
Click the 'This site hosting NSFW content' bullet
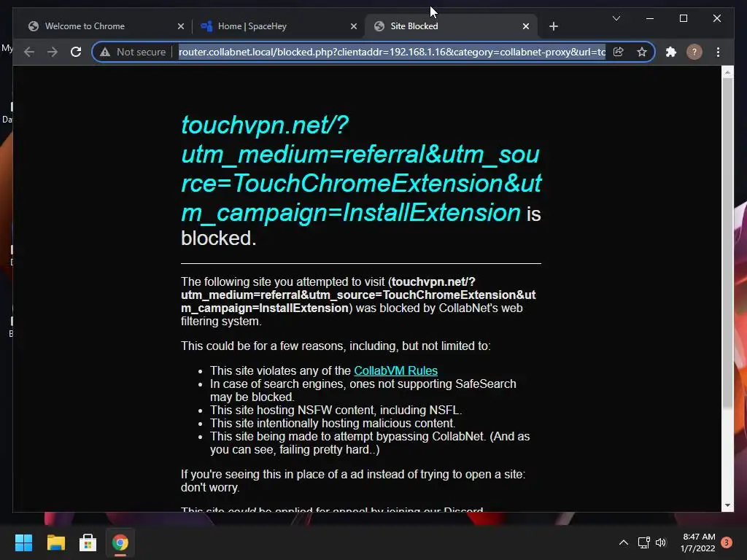(x=336, y=410)
